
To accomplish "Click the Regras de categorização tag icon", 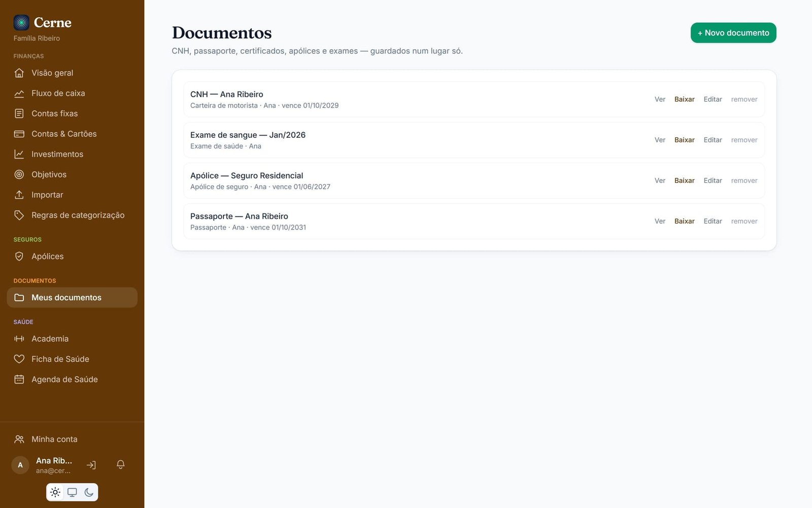I will [19, 215].
